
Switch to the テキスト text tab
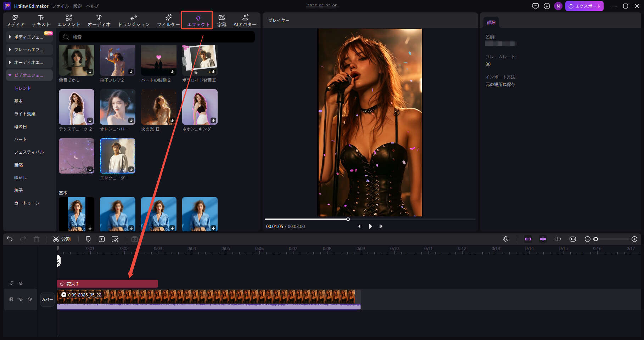[x=41, y=21]
